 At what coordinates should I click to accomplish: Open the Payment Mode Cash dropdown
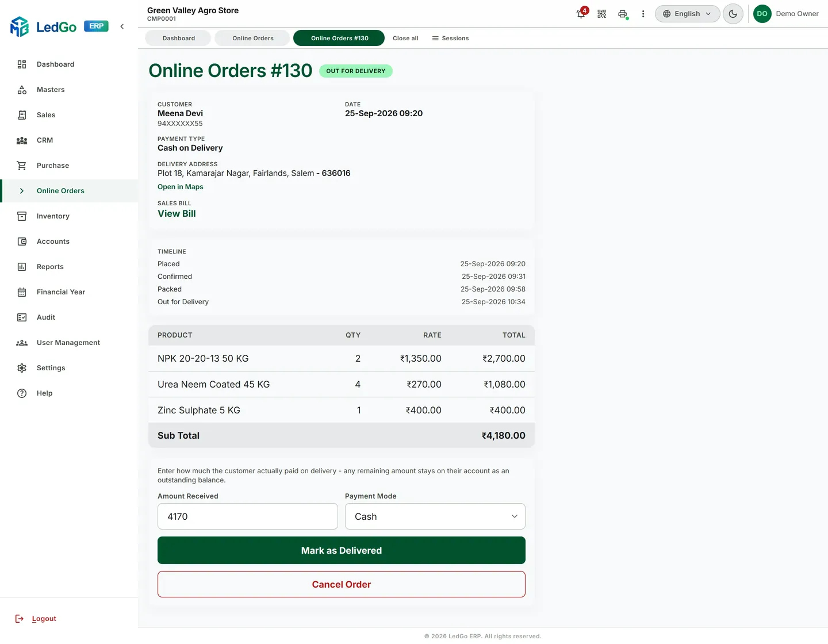coord(435,516)
